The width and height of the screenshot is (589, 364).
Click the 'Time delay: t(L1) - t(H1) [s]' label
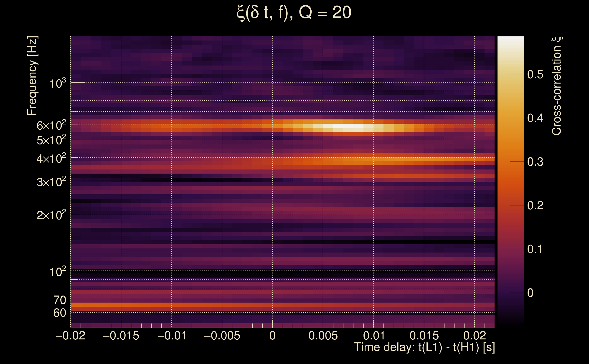(x=424, y=347)
